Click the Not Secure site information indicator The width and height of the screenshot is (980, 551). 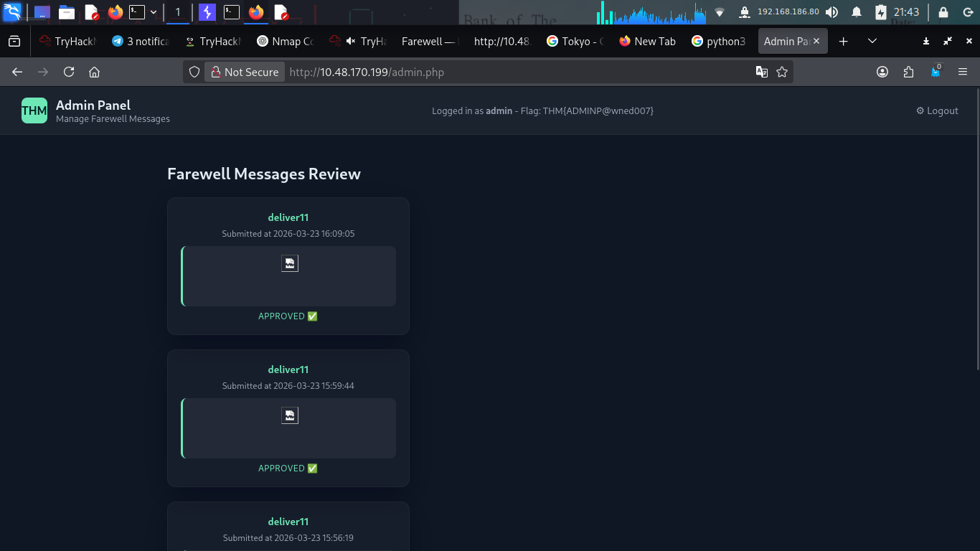point(244,72)
